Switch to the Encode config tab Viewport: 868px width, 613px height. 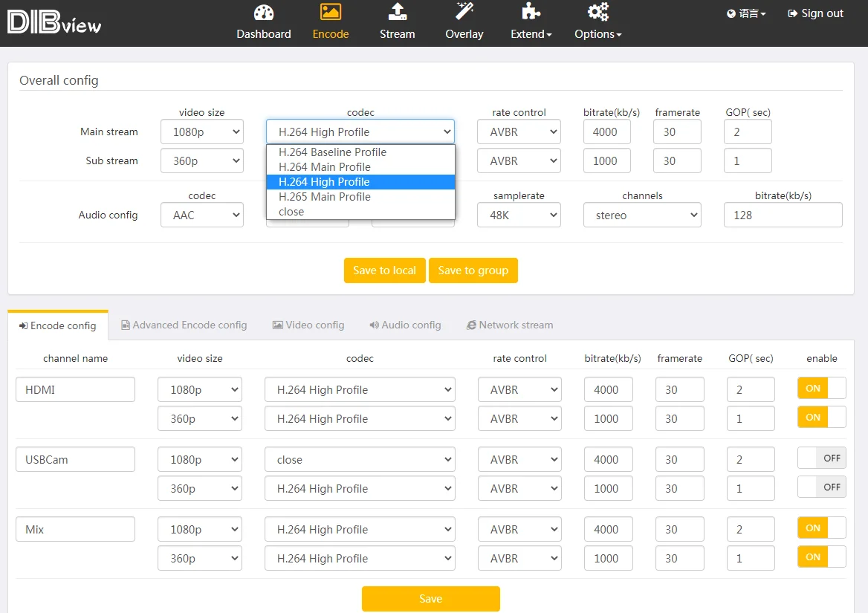point(57,325)
